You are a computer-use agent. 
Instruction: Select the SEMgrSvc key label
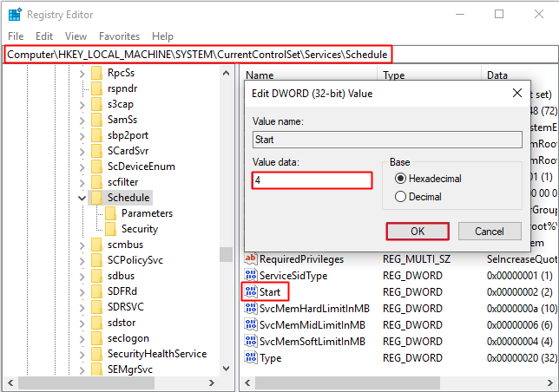click(130, 369)
